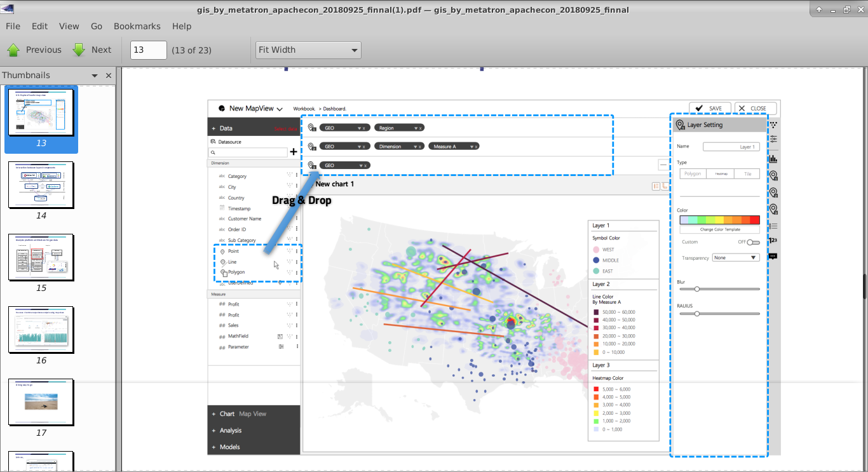Open the Fit Width zoom dropdown

tap(308, 50)
